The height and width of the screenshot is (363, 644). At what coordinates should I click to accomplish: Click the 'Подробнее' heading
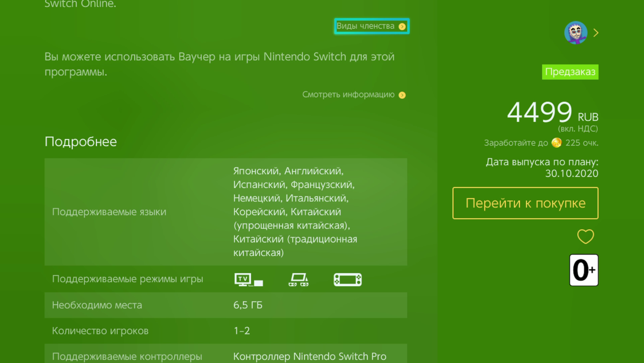[81, 142]
